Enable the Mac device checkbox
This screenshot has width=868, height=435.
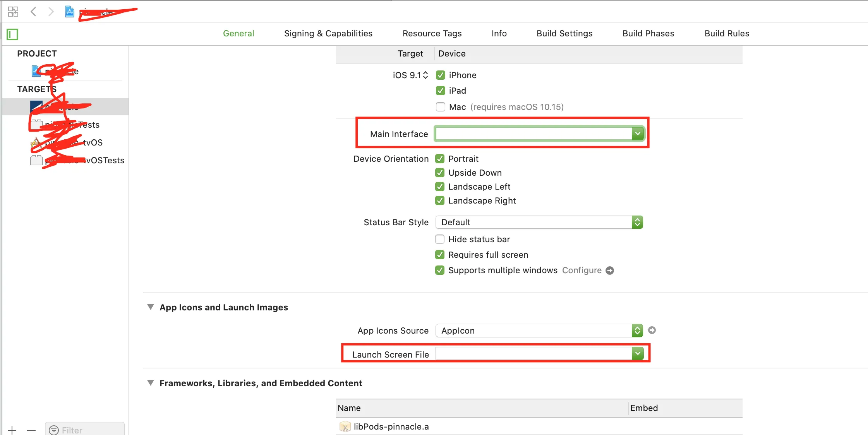(x=440, y=107)
